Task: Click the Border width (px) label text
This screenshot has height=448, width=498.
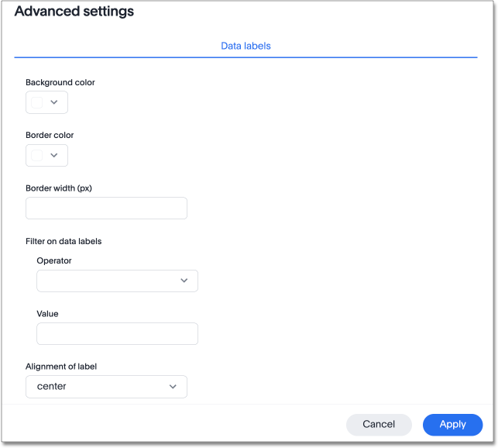Action: [59, 188]
